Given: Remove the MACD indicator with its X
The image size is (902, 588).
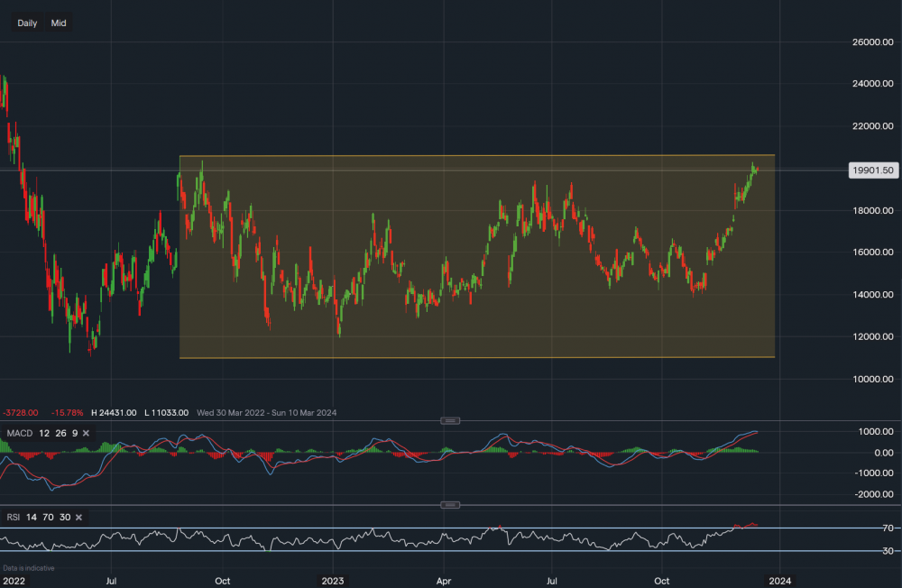Looking at the screenshot, I should 86,434.
